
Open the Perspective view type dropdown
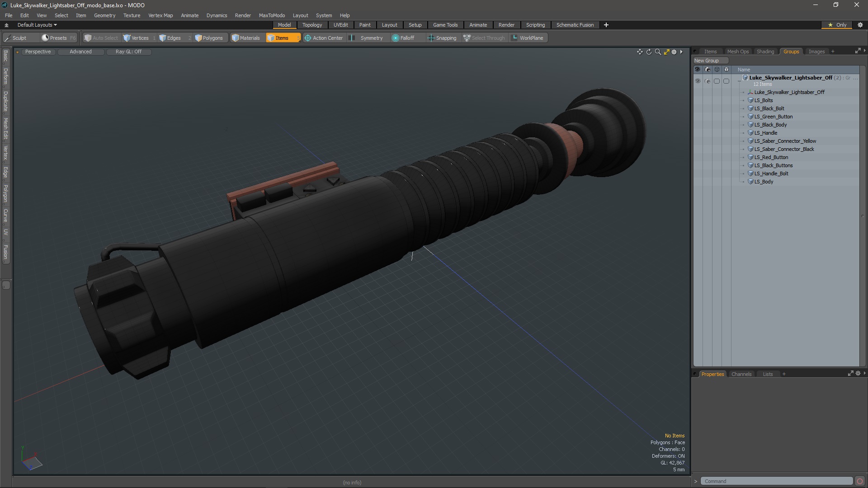(38, 52)
